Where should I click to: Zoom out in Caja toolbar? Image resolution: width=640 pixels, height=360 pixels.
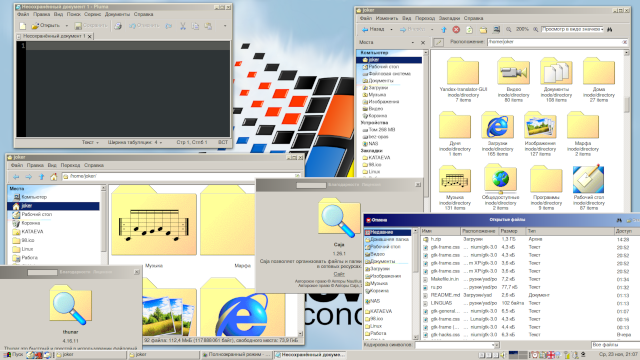pos(509,29)
